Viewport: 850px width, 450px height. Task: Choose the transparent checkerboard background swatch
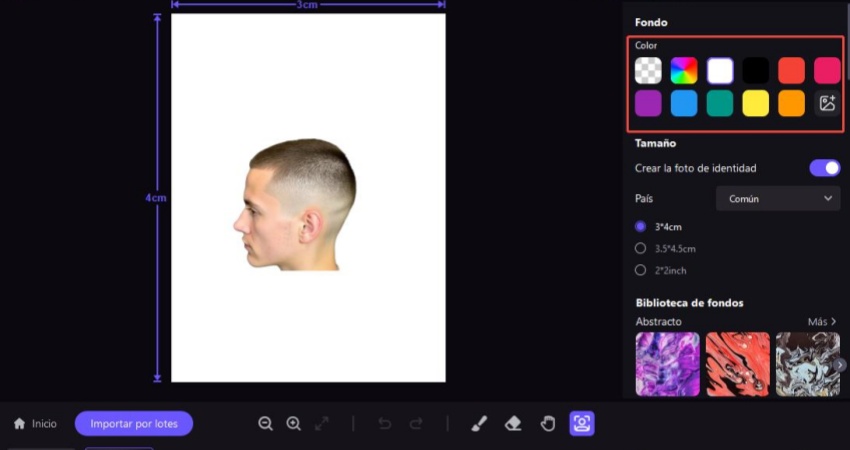click(648, 71)
